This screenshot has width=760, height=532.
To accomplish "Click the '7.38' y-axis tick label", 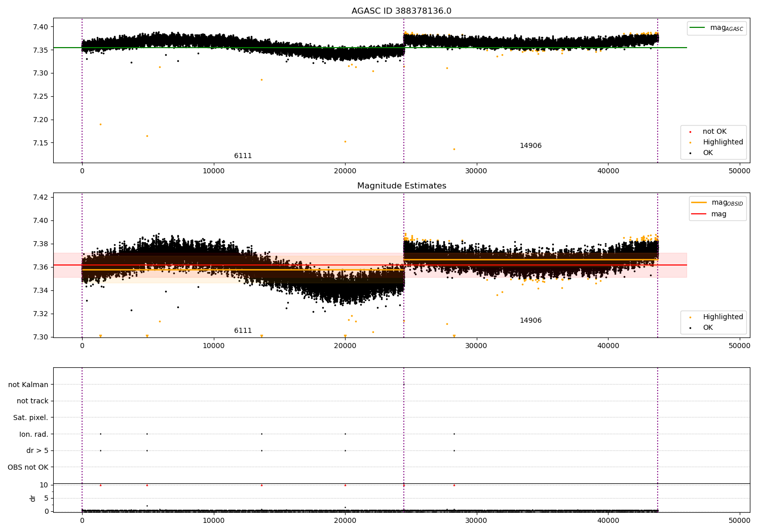I will click(x=41, y=244).
